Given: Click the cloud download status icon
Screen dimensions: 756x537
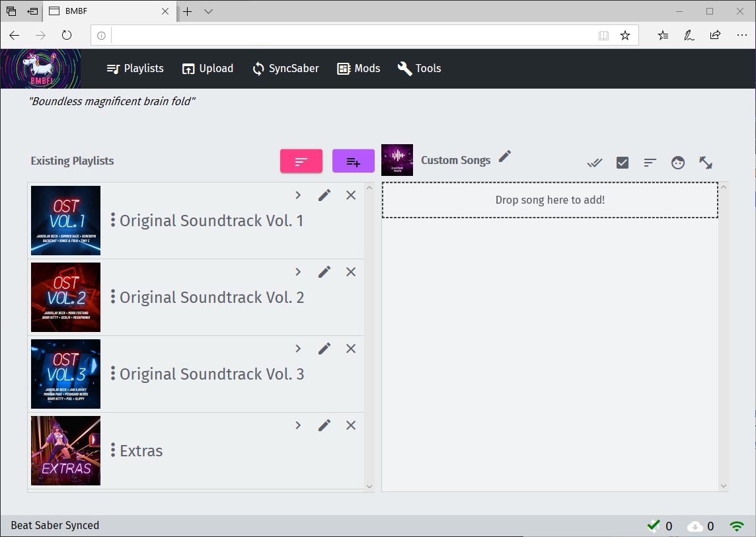Looking at the screenshot, I should tap(695, 526).
